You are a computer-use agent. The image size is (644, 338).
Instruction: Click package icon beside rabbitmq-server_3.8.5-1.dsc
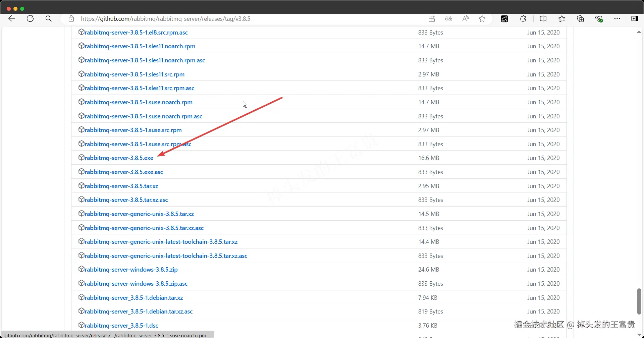click(x=81, y=325)
